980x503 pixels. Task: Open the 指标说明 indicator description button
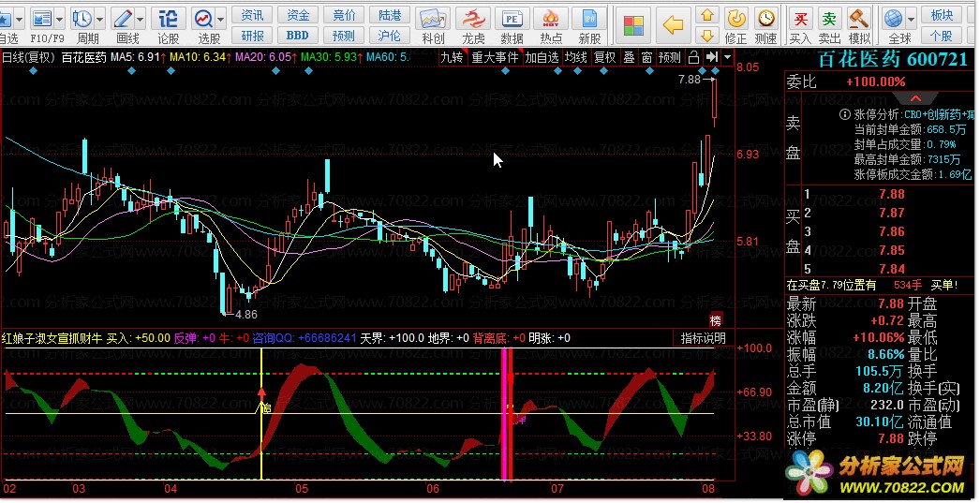point(703,338)
